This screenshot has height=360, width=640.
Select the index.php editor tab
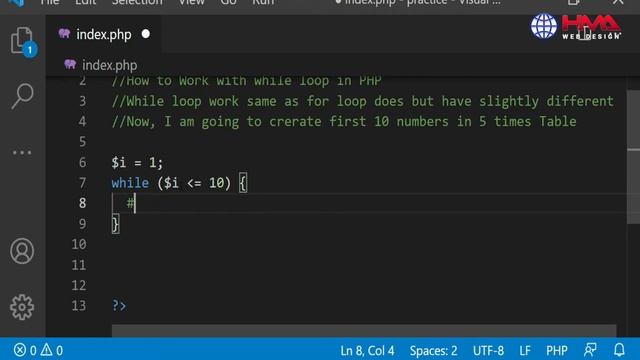coord(104,35)
